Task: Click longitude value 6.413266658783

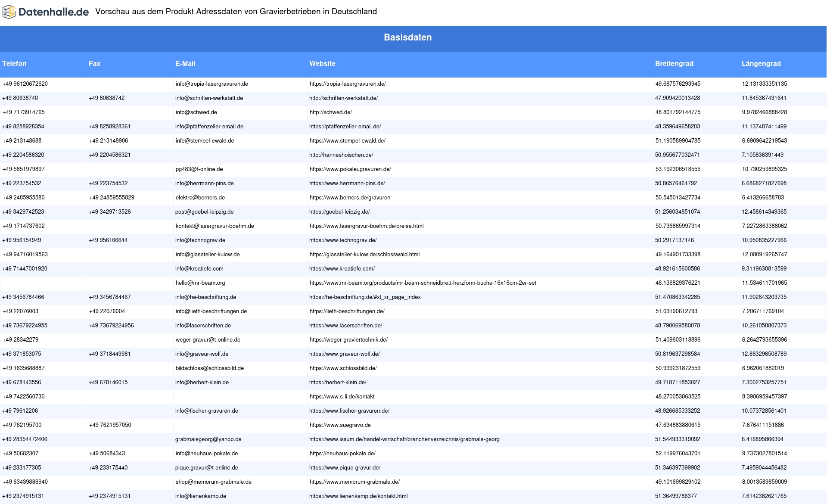Action: tap(763, 198)
